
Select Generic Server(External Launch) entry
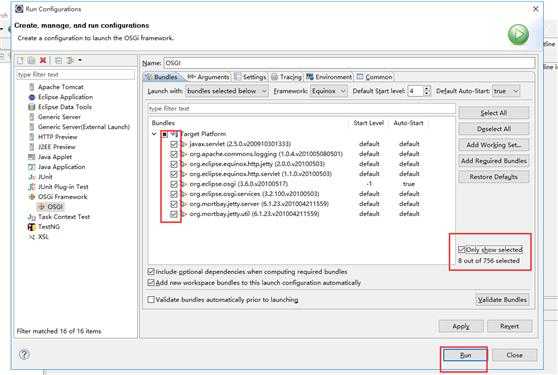[84, 127]
